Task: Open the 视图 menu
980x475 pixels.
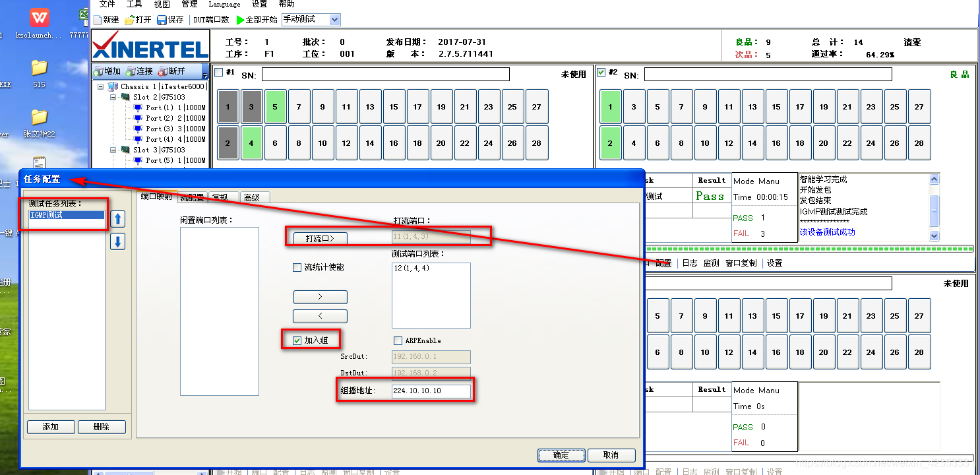Action: [x=162, y=4]
